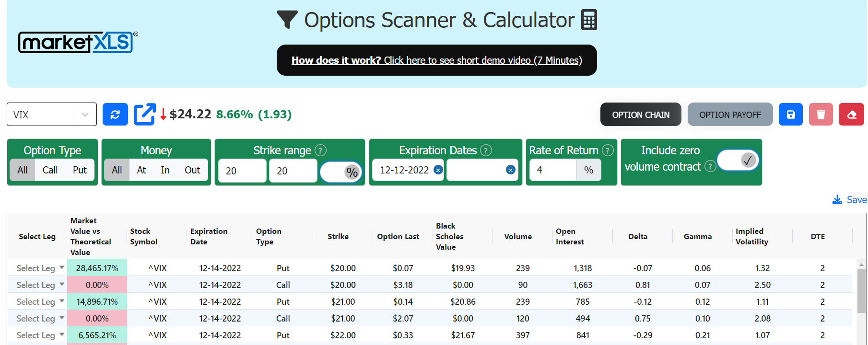Sort by Strike column header

[x=338, y=236]
